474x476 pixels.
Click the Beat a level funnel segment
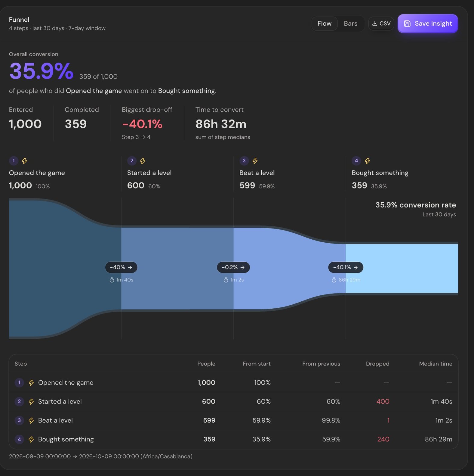tap(290, 269)
